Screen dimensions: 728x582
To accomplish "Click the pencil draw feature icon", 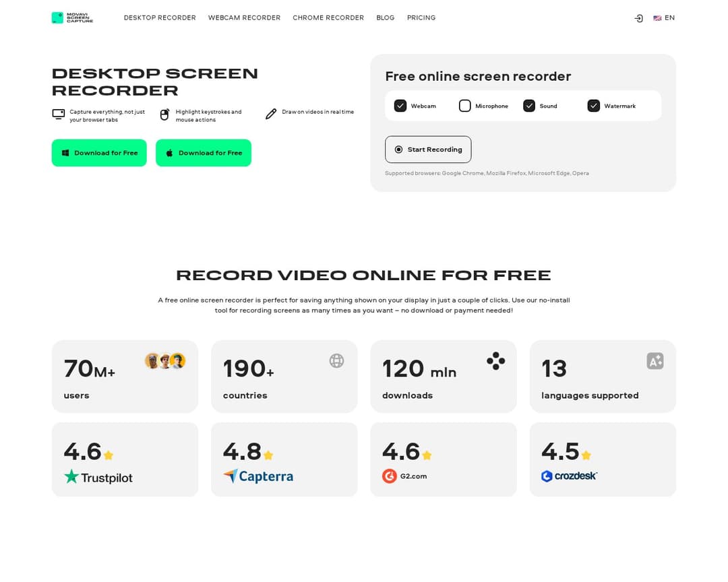I will 271,114.
